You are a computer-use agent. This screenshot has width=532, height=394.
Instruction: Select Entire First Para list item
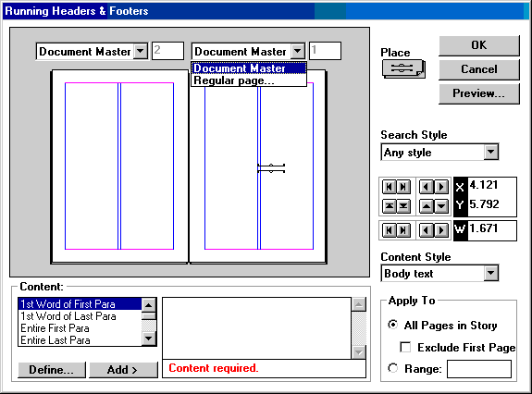80,328
